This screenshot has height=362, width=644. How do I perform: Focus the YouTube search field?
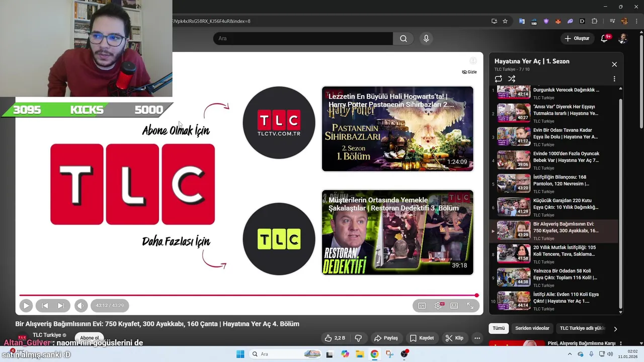click(303, 39)
